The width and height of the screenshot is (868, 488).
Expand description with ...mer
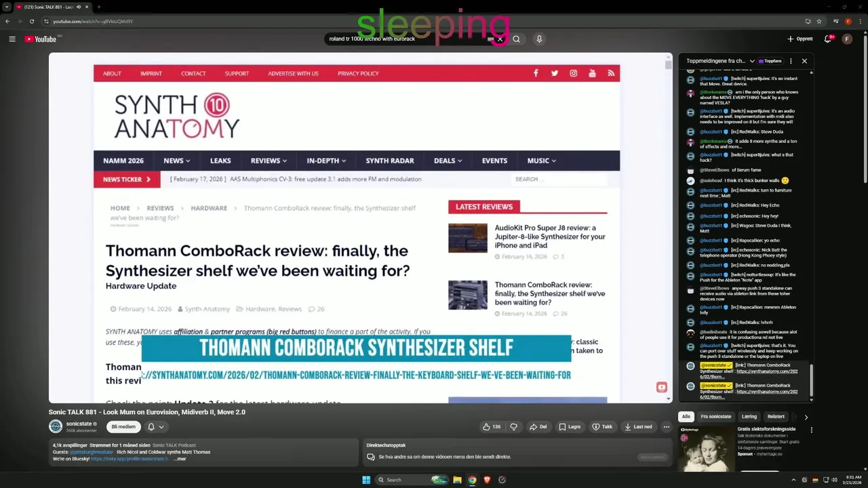click(180, 459)
